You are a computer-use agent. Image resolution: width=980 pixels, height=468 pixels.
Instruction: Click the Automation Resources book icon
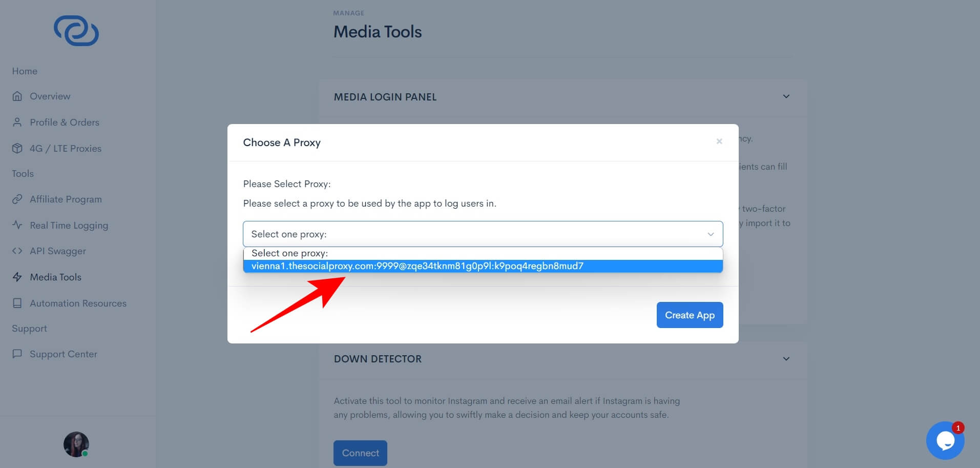17,303
